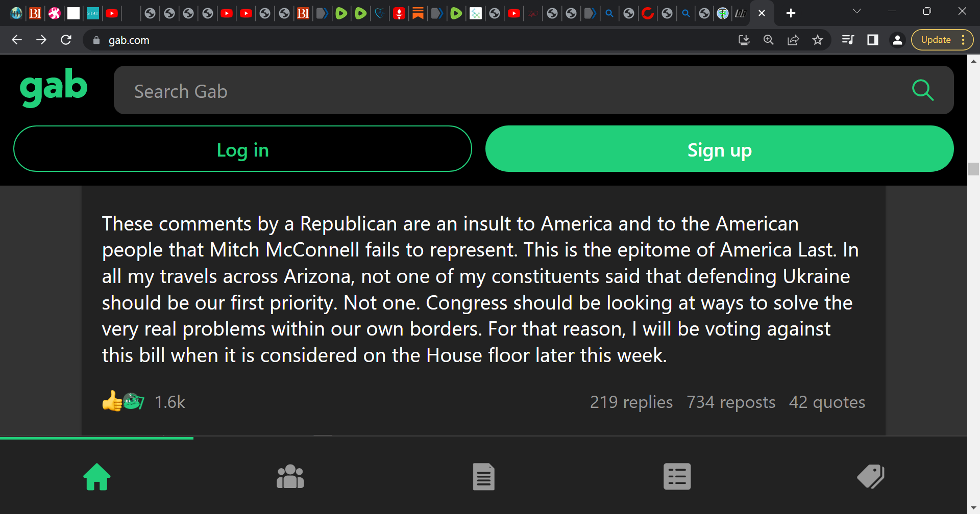980x514 pixels.
Task: Open the News document icon
Action: [x=483, y=477]
